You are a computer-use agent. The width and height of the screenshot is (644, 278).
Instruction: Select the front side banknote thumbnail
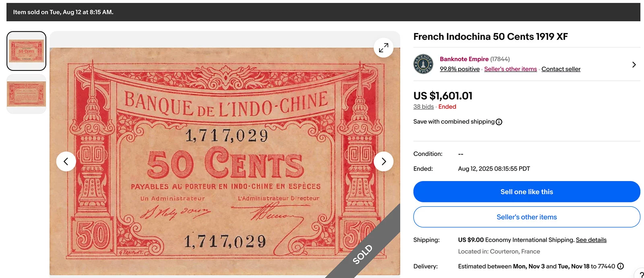[27, 51]
